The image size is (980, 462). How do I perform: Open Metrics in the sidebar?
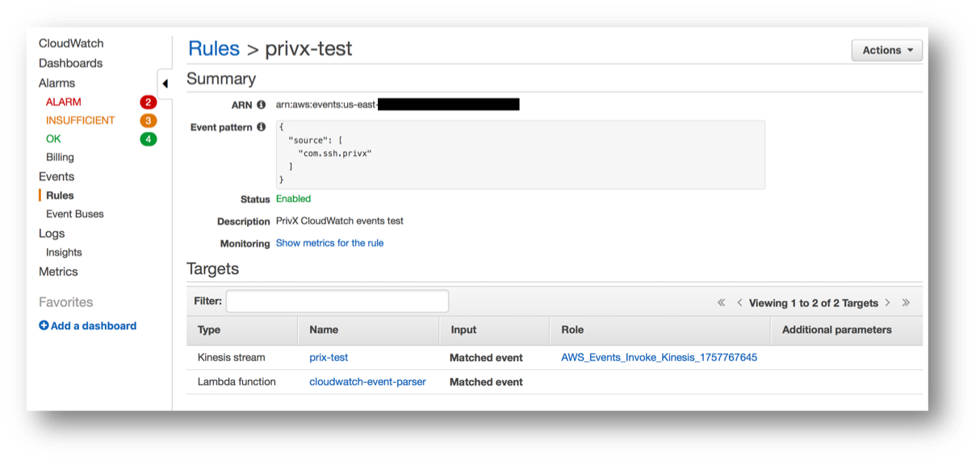pyautogui.click(x=58, y=272)
